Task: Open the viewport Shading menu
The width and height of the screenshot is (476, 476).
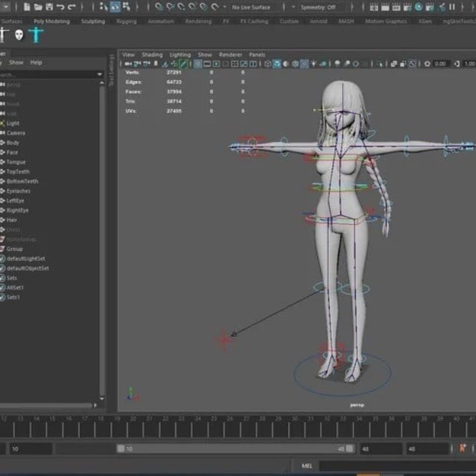Action: coord(152,55)
